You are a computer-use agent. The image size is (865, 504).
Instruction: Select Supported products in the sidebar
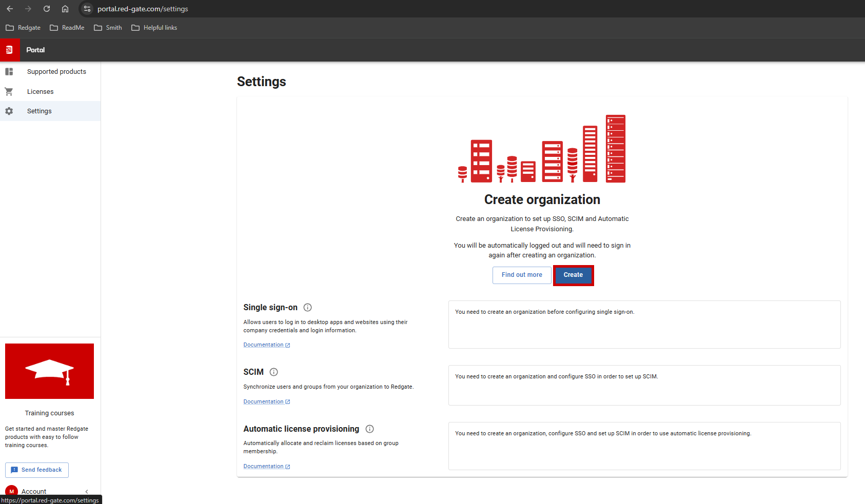click(56, 72)
